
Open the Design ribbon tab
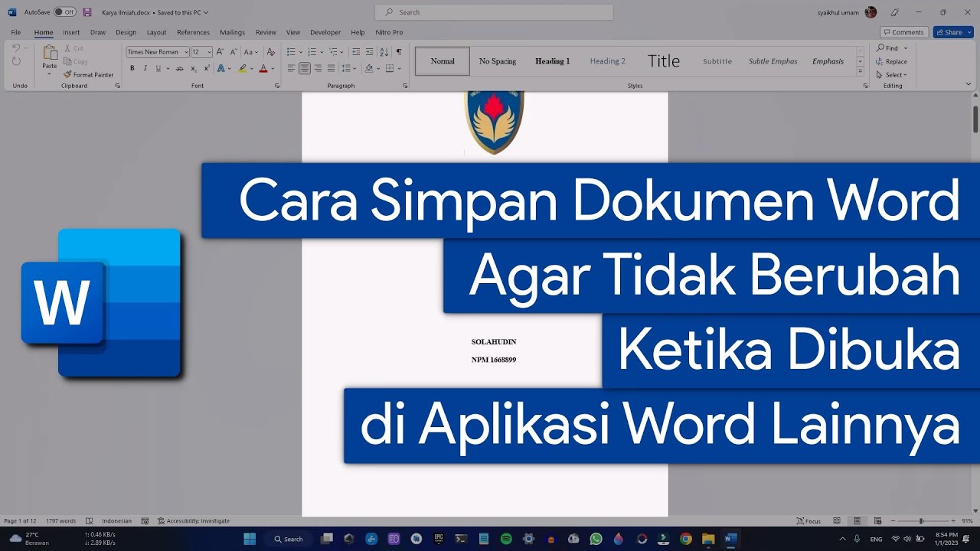(x=126, y=32)
